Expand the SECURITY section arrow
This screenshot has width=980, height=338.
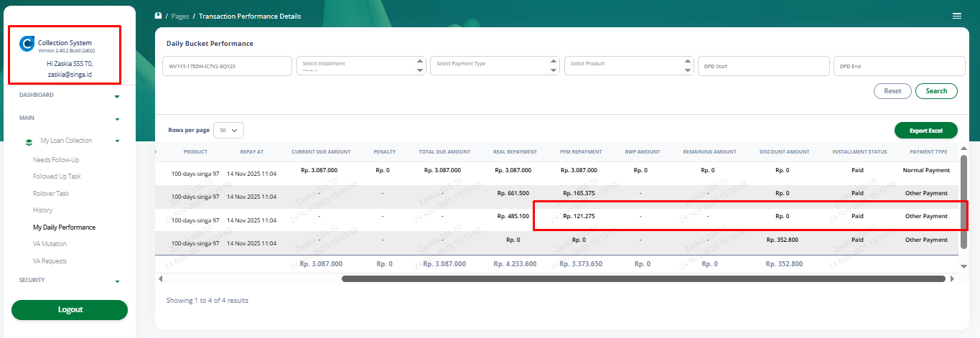pyautogui.click(x=117, y=282)
